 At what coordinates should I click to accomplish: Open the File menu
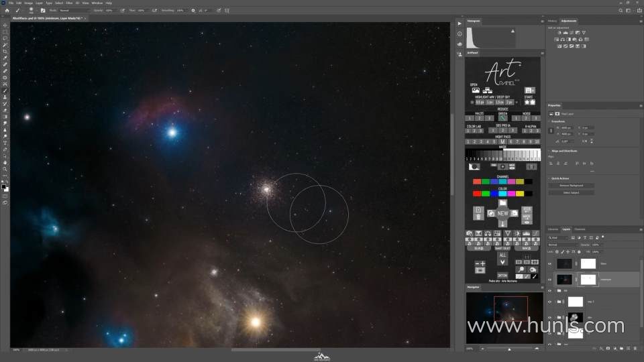pyautogui.click(x=11, y=3)
